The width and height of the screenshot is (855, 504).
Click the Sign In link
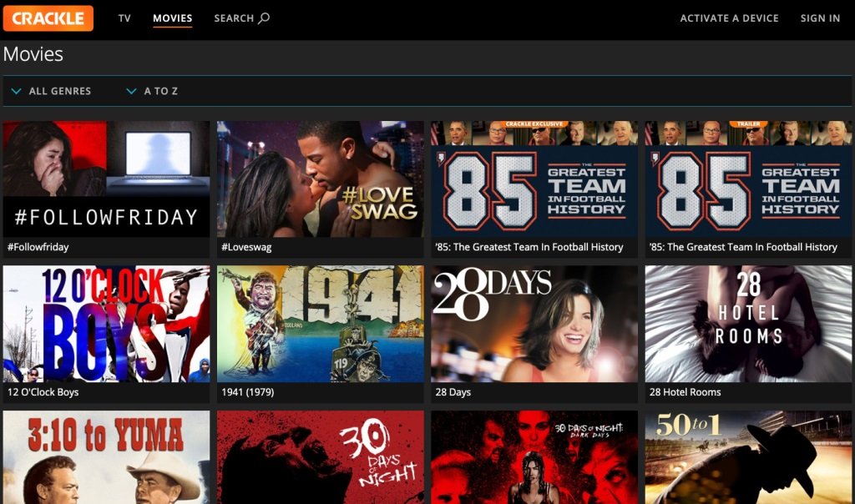pos(820,18)
